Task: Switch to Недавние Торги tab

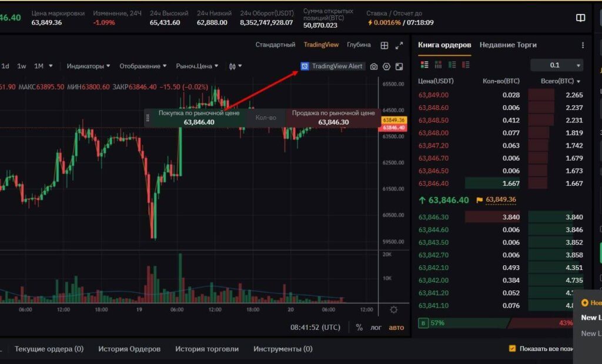Action: coord(508,45)
